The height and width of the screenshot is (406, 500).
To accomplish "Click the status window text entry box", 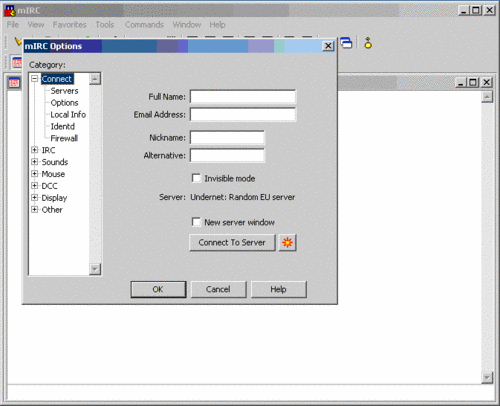I will coord(251,392).
